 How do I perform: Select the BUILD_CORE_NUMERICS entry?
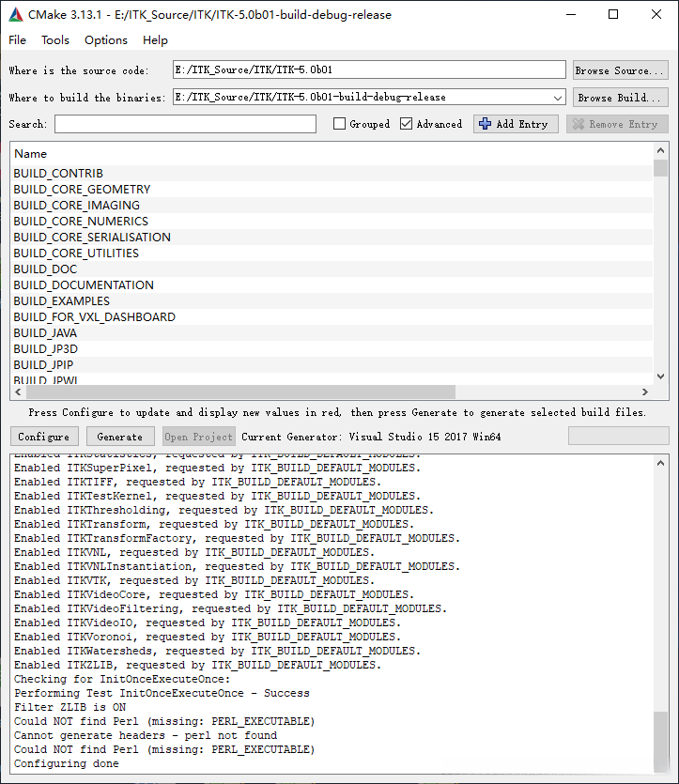coord(332,222)
